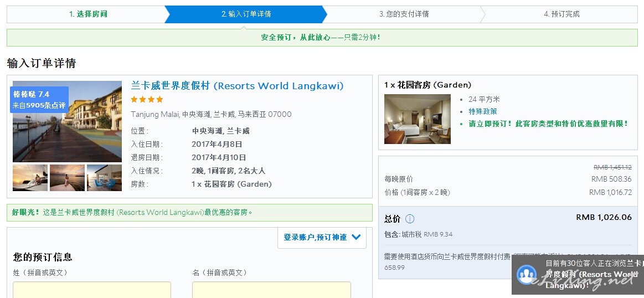
Task: Open the woman at sunset thumbnail
Action: pyautogui.click(x=68, y=178)
